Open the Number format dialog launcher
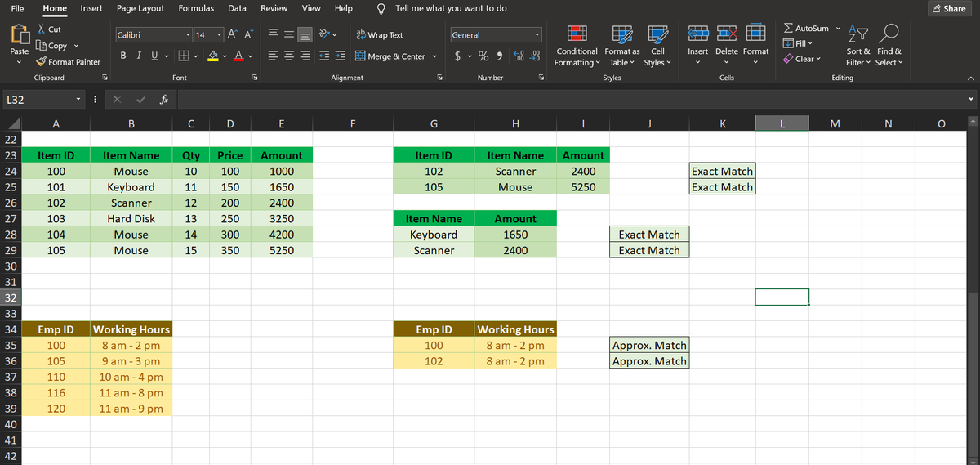 pos(541,78)
